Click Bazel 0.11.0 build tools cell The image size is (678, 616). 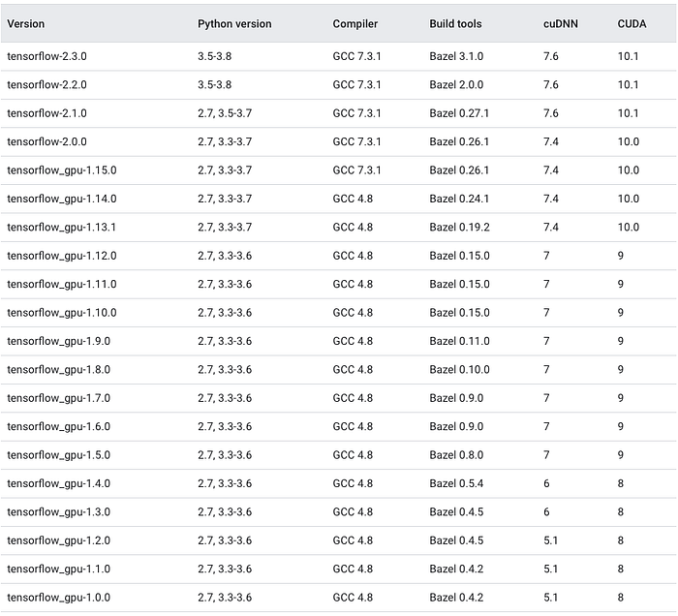[460, 342]
